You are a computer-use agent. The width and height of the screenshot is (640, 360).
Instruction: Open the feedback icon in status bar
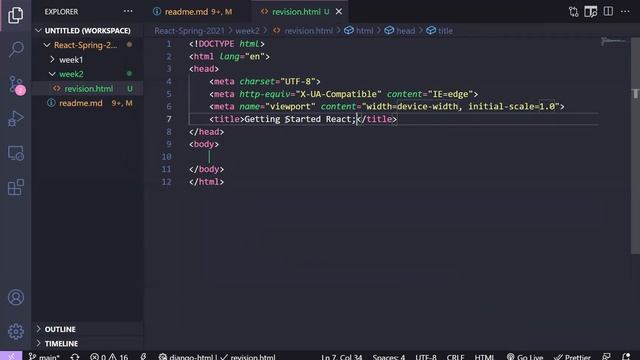(x=607, y=357)
